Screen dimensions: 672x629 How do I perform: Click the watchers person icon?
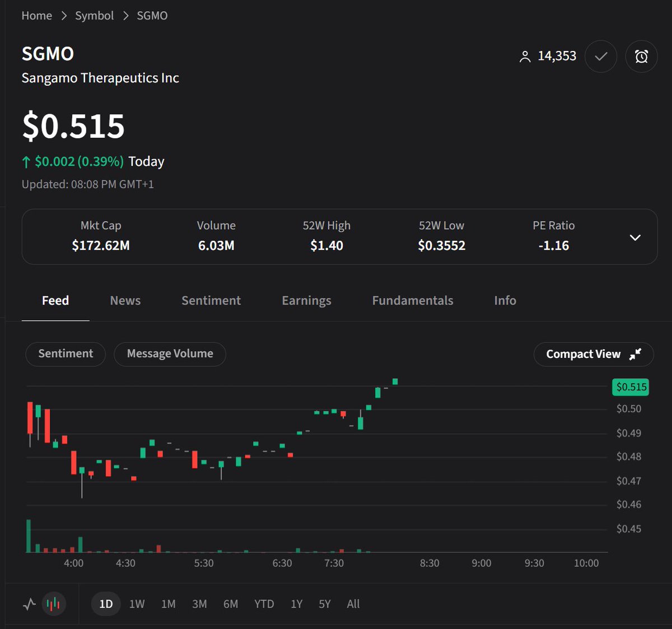tap(525, 57)
